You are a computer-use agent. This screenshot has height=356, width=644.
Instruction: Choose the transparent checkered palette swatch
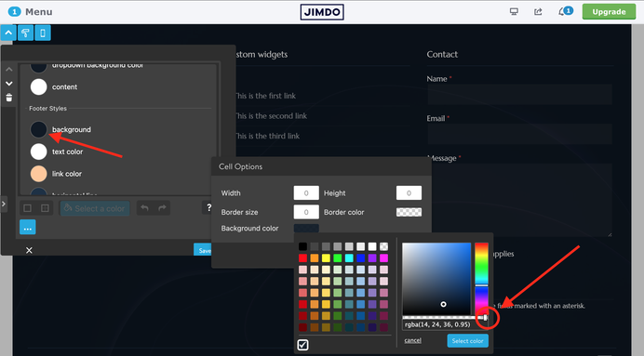click(383, 246)
